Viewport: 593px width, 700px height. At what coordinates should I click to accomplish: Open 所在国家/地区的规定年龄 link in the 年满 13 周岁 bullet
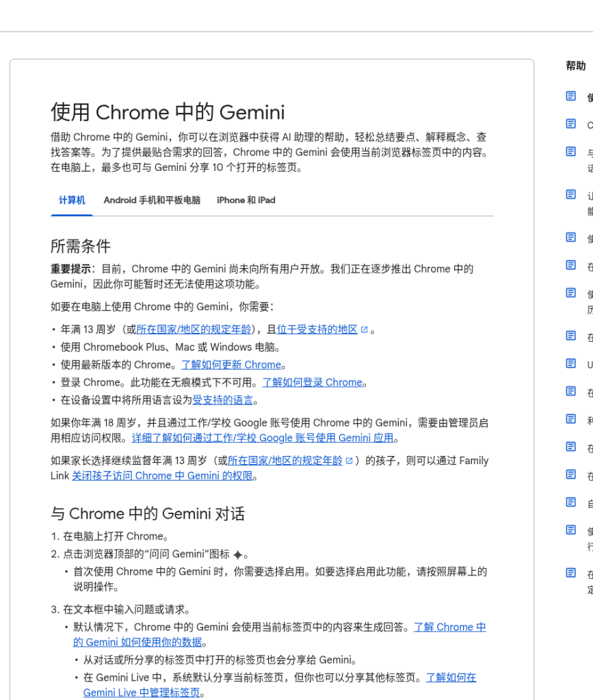coord(194,329)
